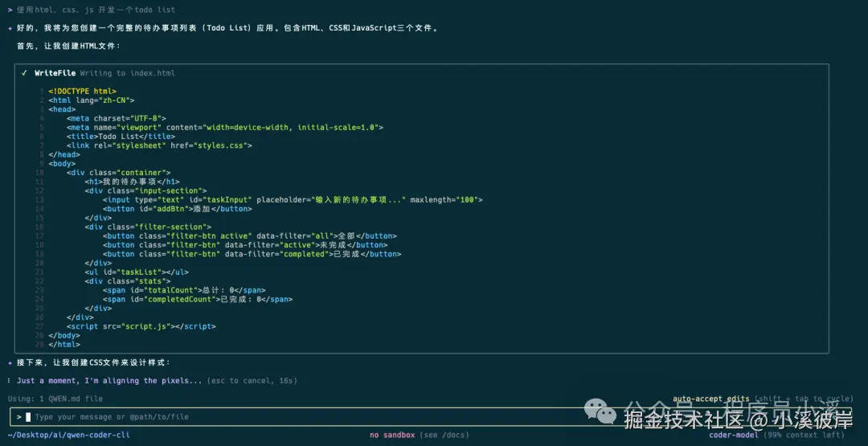Image resolution: width=868 pixels, height=446 pixels.
Task: Click the '(esc to cancel, 16s)' hint
Action: (252, 381)
